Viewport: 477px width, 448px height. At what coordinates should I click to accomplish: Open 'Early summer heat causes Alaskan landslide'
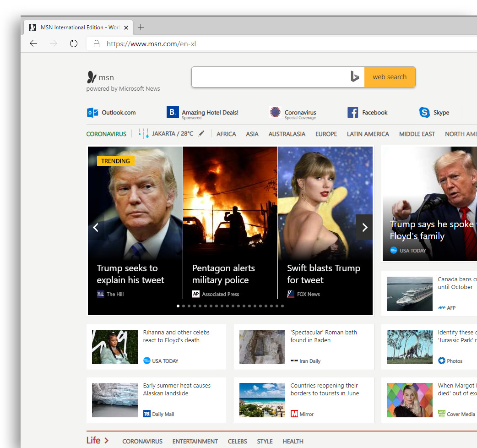pyautogui.click(x=177, y=389)
